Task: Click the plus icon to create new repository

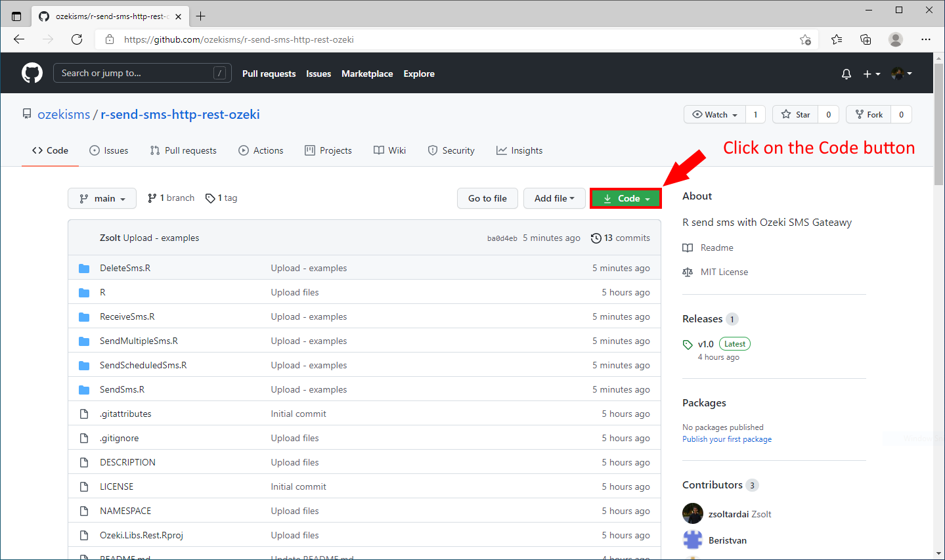Action: [x=868, y=74]
